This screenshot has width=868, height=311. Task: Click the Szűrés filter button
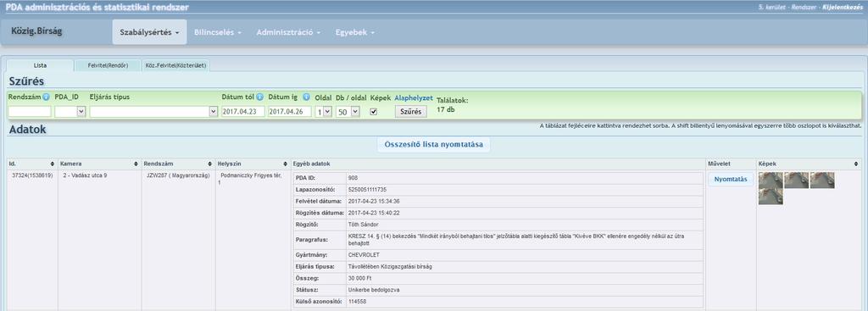point(411,111)
